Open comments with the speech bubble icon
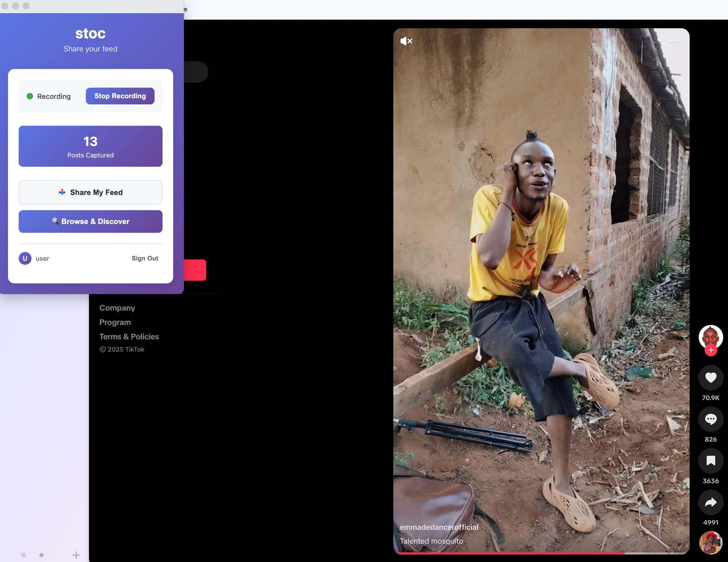The height and width of the screenshot is (562, 728). tap(710, 419)
